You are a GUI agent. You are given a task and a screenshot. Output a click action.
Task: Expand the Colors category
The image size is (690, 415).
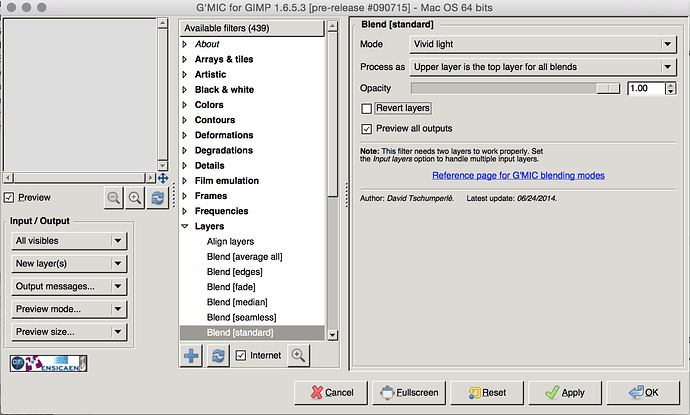click(x=185, y=105)
